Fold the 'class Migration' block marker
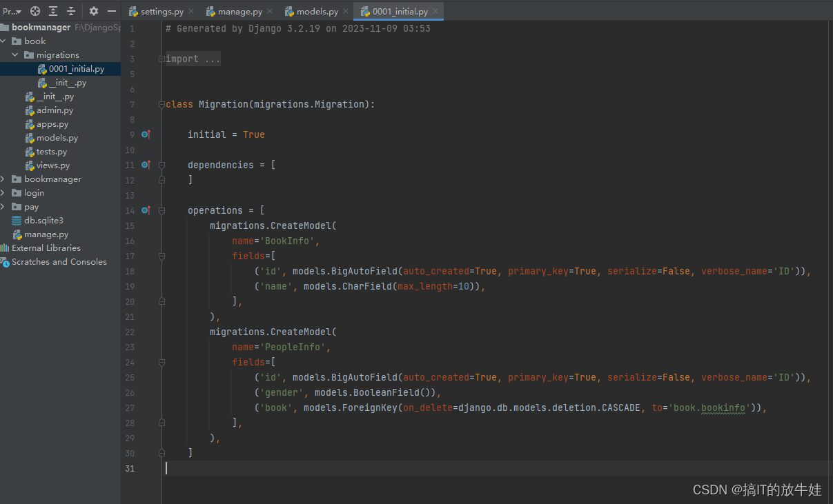This screenshot has height=504, width=833. point(161,105)
